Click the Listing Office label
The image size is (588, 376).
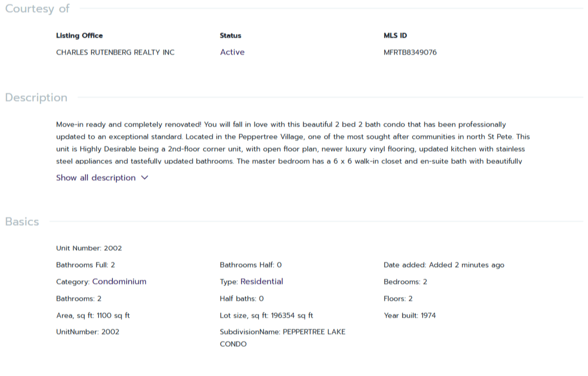tap(79, 36)
